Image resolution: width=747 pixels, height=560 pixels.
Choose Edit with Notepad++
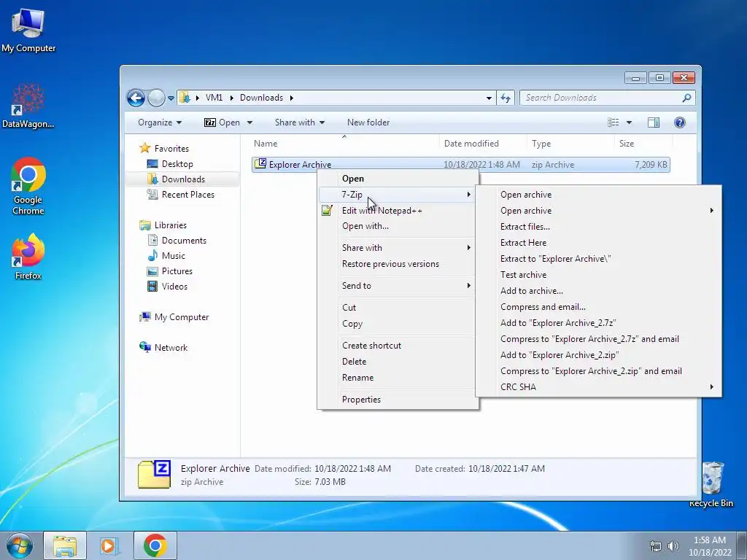(398, 211)
